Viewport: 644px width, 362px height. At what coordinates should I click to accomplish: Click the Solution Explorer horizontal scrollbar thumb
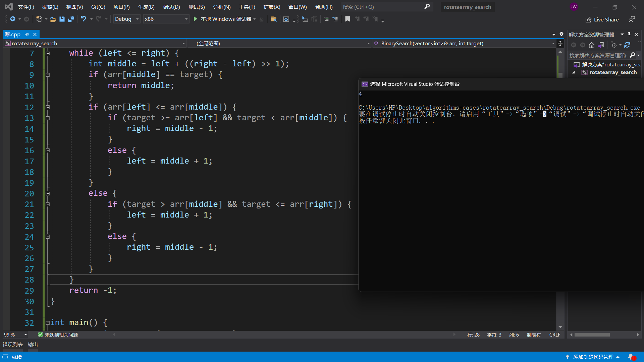pyautogui.click(x=592, y=335)
